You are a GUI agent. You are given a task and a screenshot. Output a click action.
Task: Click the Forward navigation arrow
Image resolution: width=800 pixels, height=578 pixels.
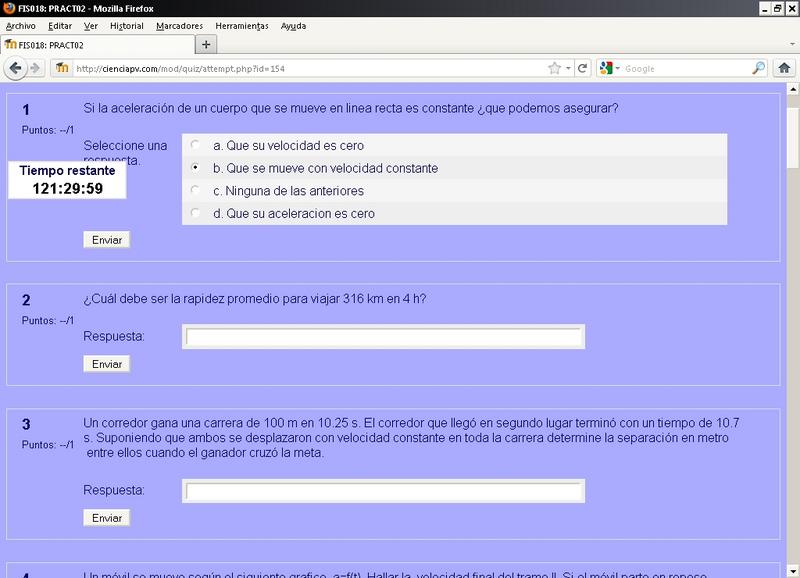point(36,68)
